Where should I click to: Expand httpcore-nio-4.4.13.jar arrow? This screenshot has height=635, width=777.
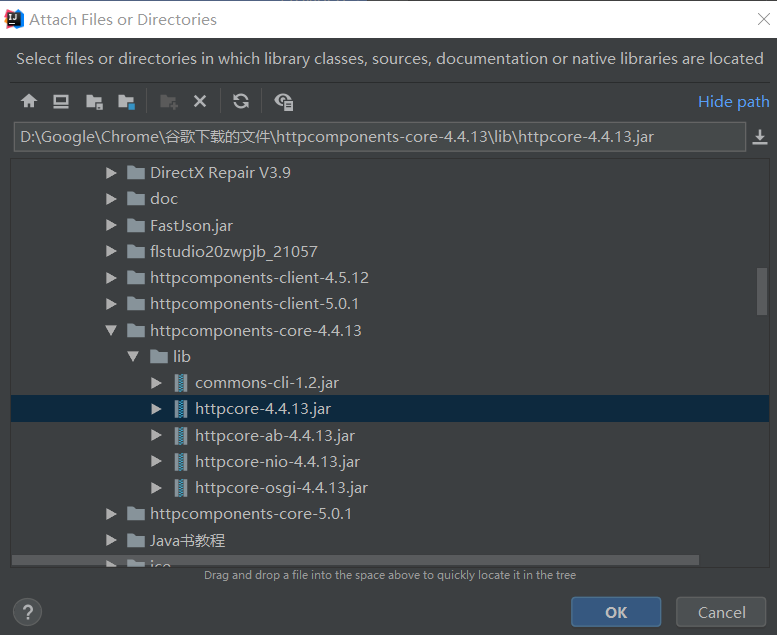tap(156, 462)
